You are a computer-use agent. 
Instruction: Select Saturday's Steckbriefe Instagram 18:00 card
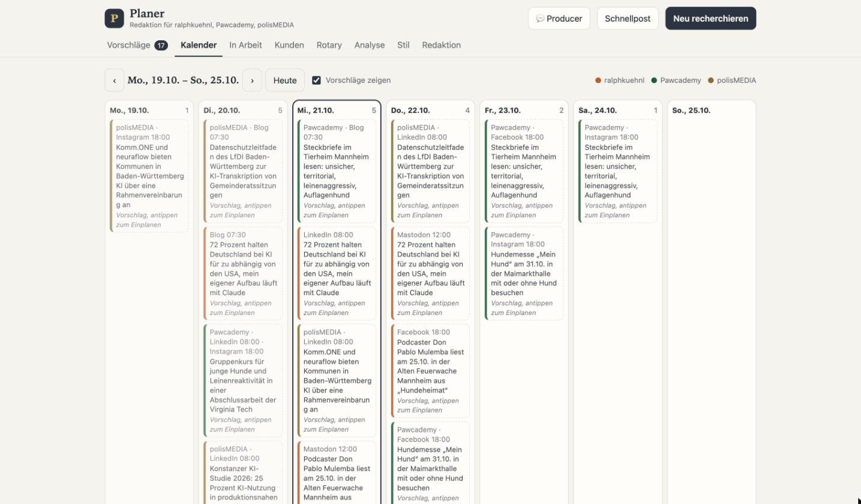[617, 171]
